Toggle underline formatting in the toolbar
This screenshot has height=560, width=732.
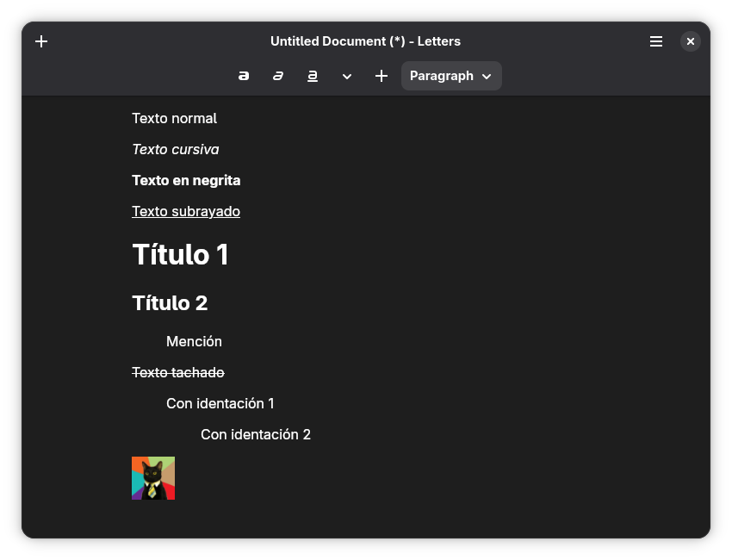[313, 76]
